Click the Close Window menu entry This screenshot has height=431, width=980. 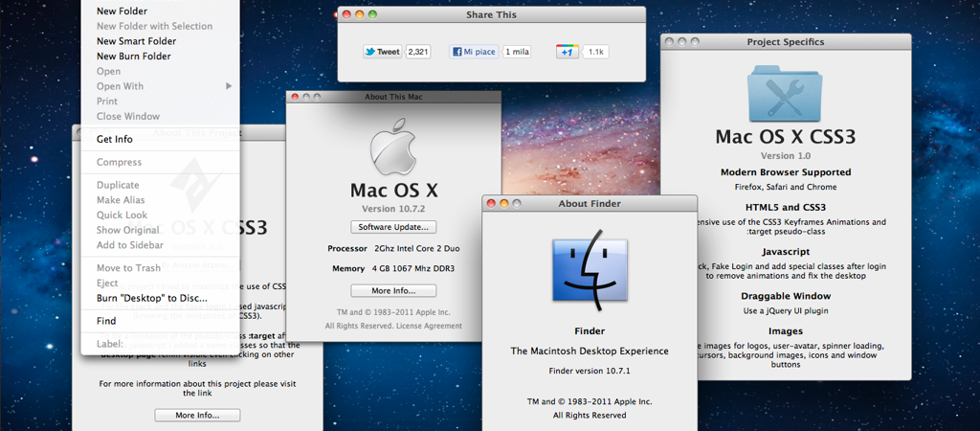coord(128,116)
